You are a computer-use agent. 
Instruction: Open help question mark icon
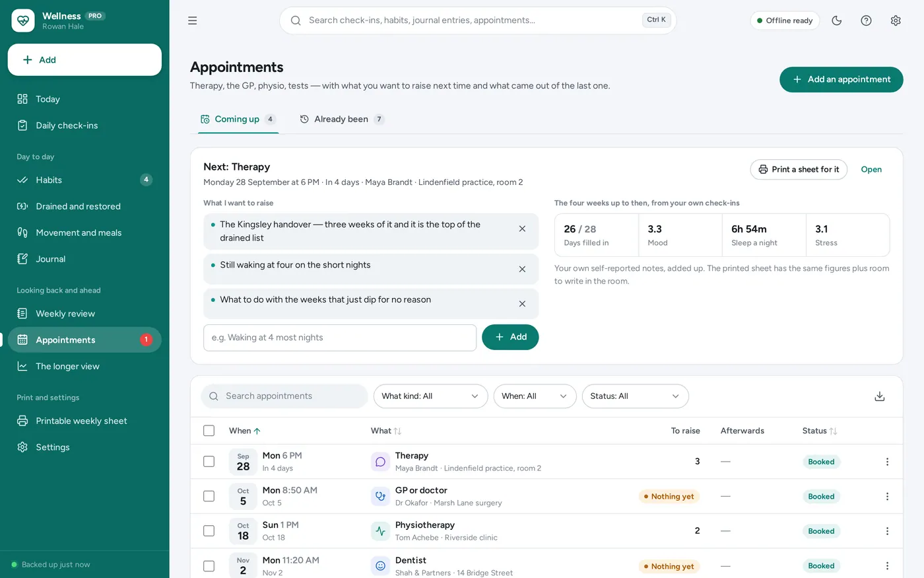tap(867, 20)
